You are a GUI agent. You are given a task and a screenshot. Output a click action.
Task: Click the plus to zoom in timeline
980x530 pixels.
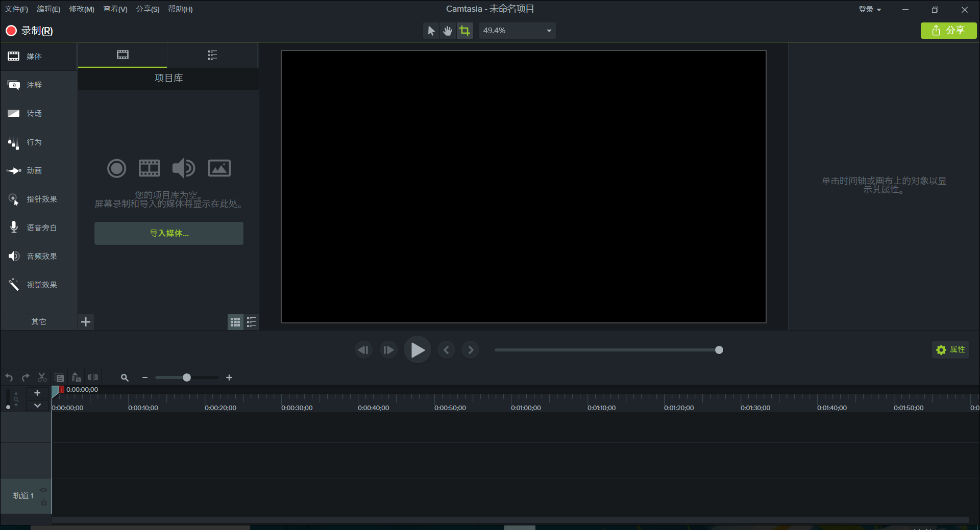click(x=229, y=377)
